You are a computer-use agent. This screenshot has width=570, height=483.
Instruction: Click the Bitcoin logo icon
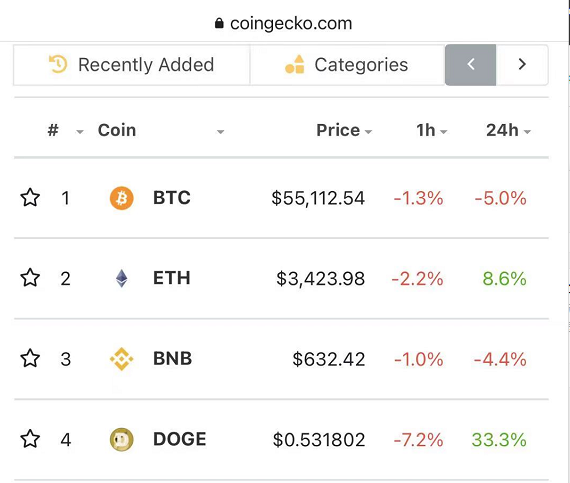pyautogui.click(x=121, y=198)
